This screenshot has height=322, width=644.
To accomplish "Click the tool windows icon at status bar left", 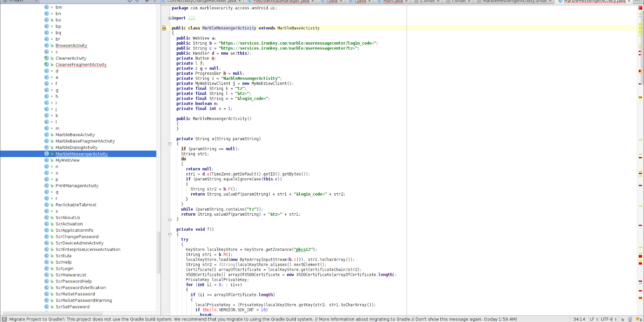I will click(4, 319).
